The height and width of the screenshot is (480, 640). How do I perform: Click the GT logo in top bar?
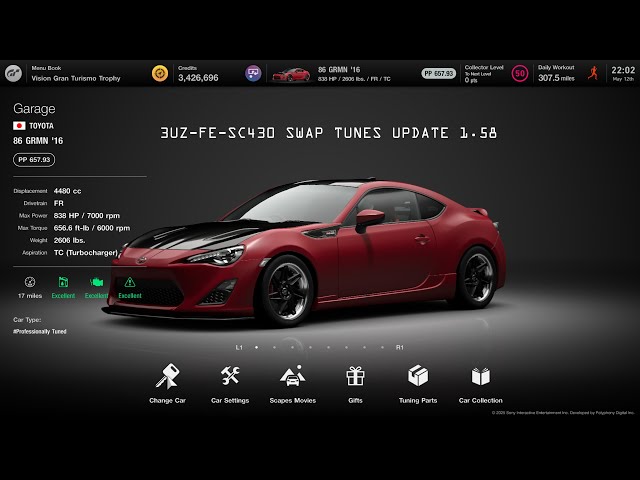pos(13,73)
